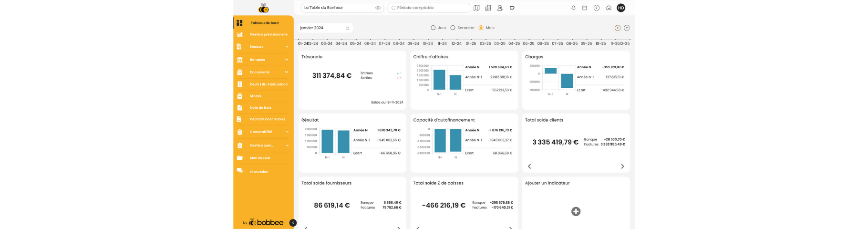Screen dimensions: 868x229
Task: Select the Jour radio button
Action: (433, 28)
